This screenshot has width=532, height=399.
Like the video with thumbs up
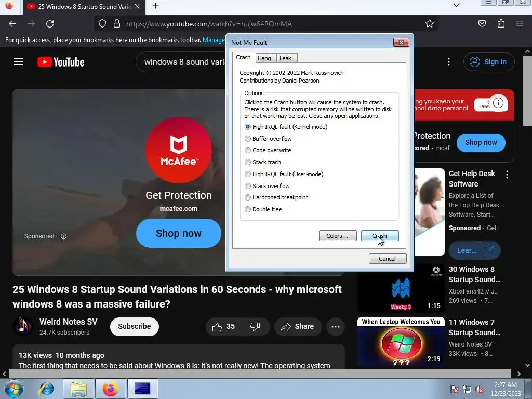pyautogui.click(x=223, y=327)
